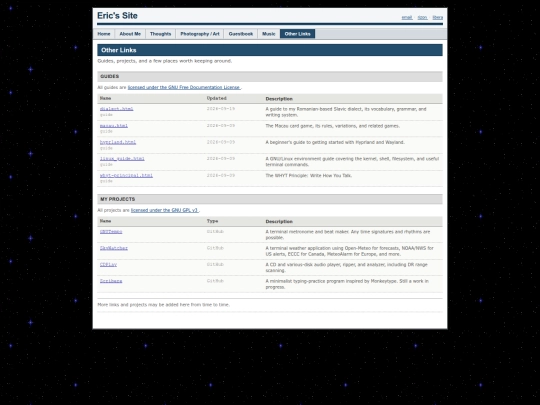
Task: Switch to the Thoughts tab
Action: click(x=160, y=34)
